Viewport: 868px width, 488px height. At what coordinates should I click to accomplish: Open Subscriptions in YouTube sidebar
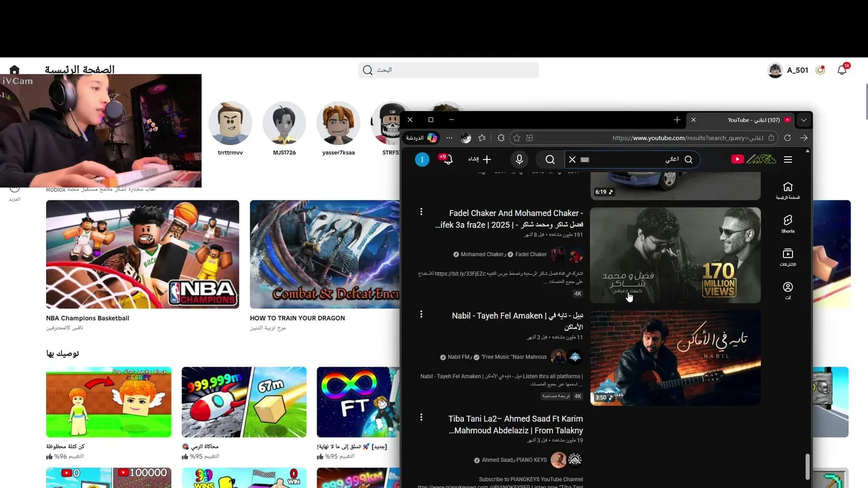(787, 258)
